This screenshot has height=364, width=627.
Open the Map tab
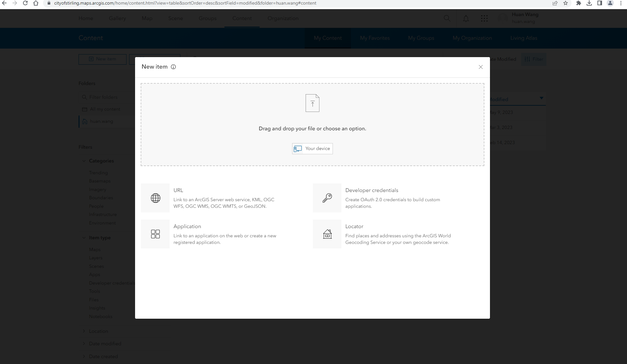pyautogui.click(x=147, y=18)
